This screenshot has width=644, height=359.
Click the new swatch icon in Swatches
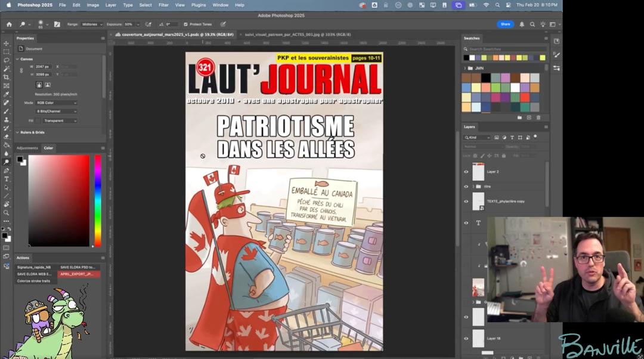pyautogui.click(x=529, y=117)
